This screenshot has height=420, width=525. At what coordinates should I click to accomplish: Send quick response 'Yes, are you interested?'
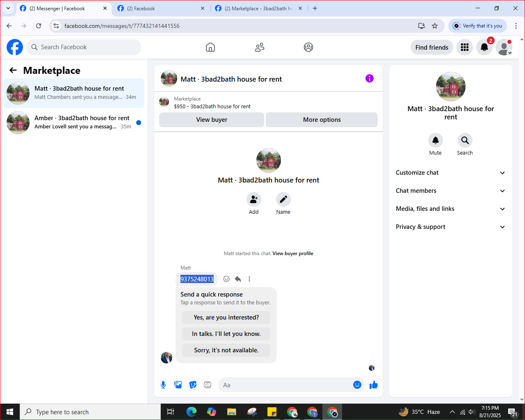[x=226, y=317]
